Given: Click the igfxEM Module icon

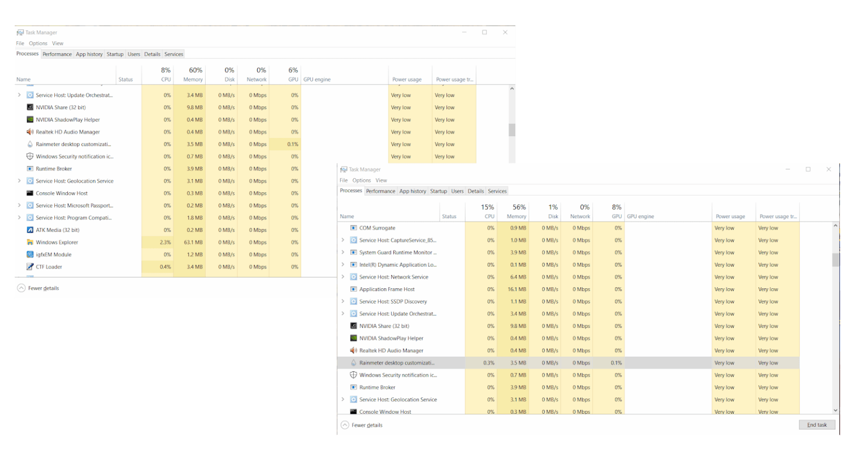Looking at the screenshot, I should (x=31, y=254).
